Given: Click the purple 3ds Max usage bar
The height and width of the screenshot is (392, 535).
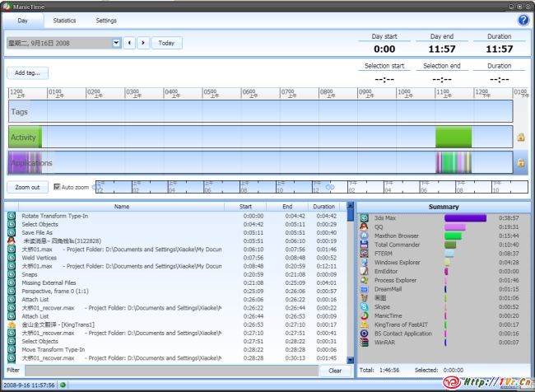Looking at the screenshot, I should (465, 218).
